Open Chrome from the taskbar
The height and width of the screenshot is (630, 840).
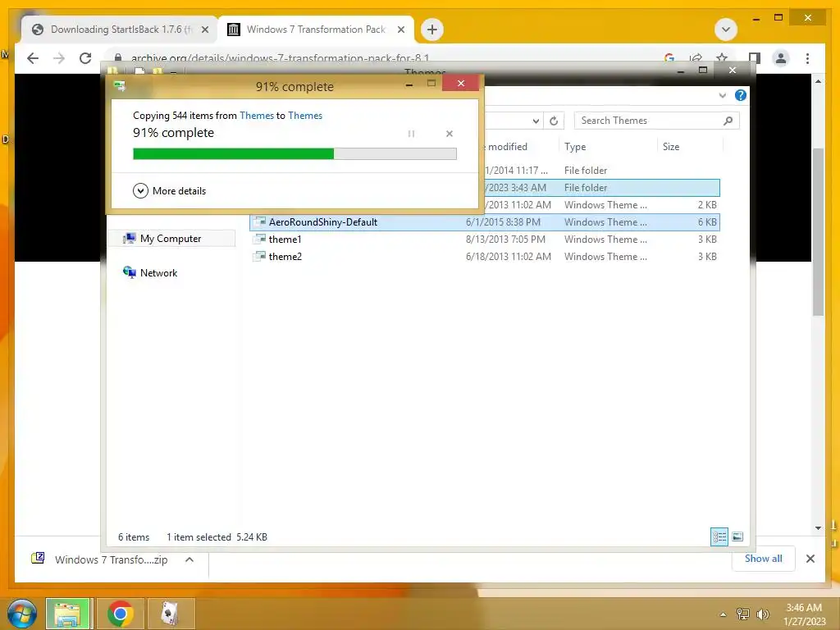121,614
